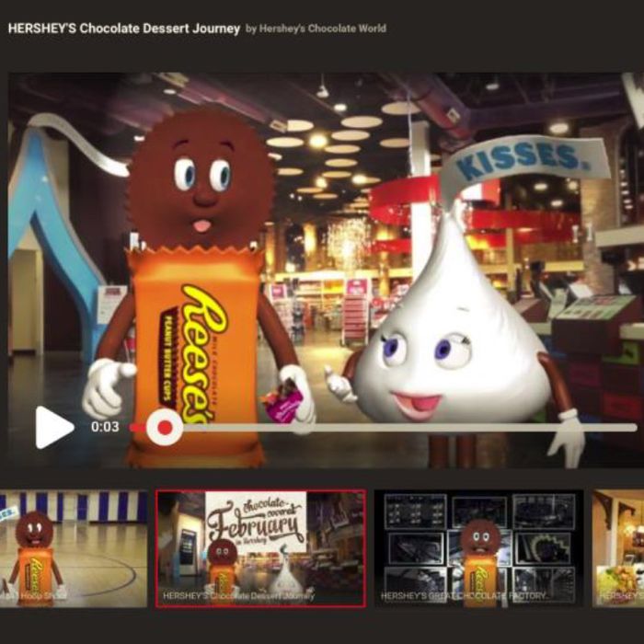Viewport: 644px width, 644px height.
Task: Select the Chocolate Dessert Journey thumbnail
Action: tap(260, 548)
